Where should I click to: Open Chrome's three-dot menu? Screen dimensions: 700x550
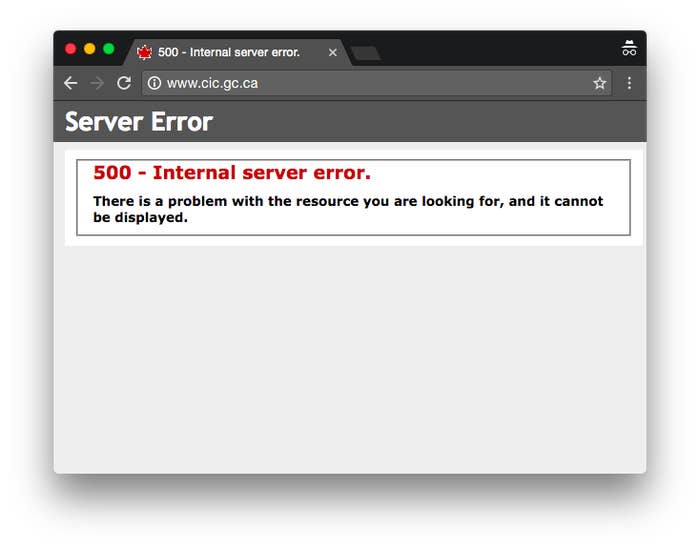point(629,83)
